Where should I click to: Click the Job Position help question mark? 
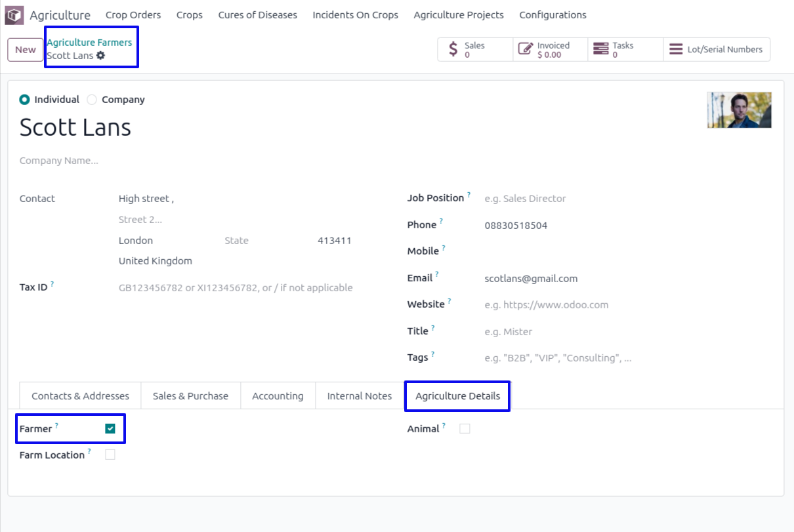469,195
